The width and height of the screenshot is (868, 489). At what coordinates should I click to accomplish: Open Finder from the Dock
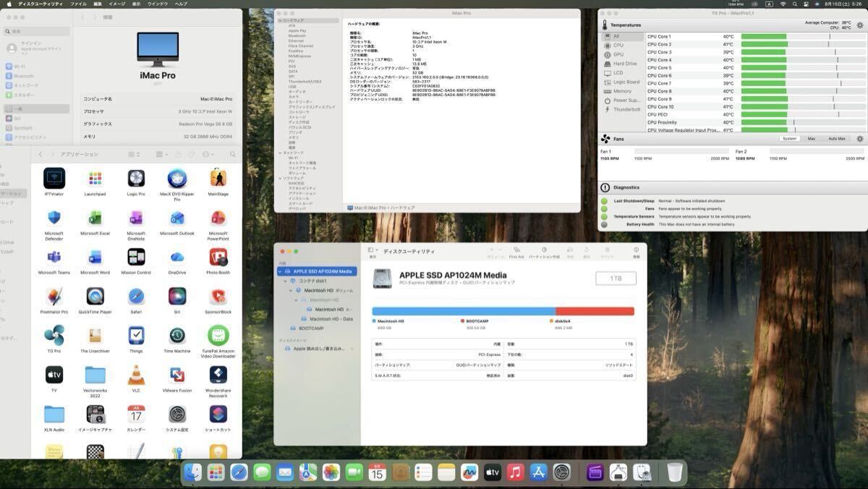pyautogui.click(x=193, y=472)
